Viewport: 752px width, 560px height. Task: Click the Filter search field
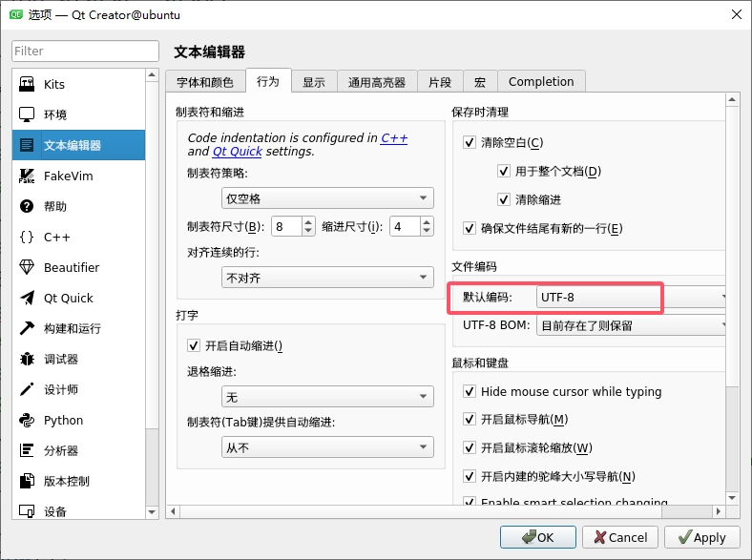tap(85, 52)
